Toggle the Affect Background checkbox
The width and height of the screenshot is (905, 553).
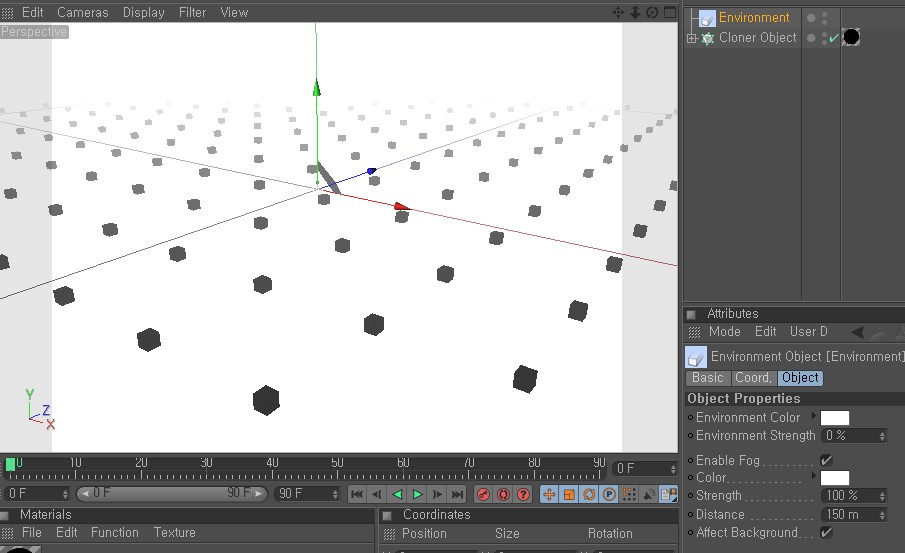(x=826, y=532)
